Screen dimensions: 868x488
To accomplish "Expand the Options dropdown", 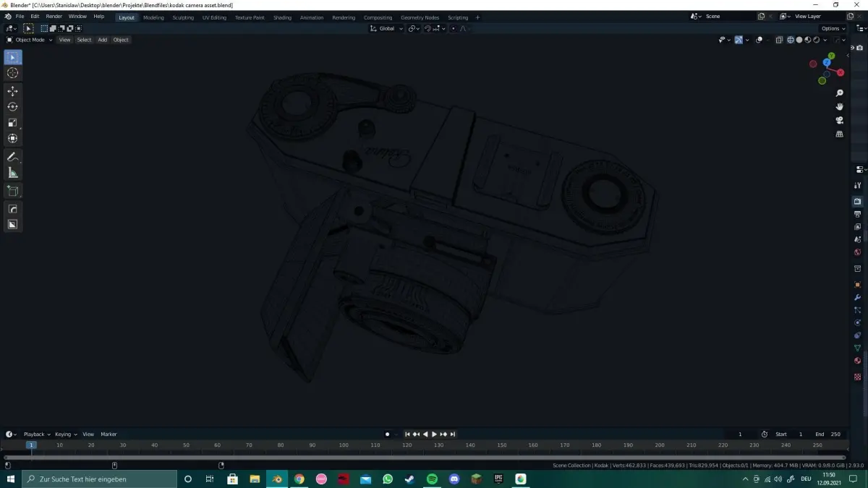I will (x=832, y=28).
